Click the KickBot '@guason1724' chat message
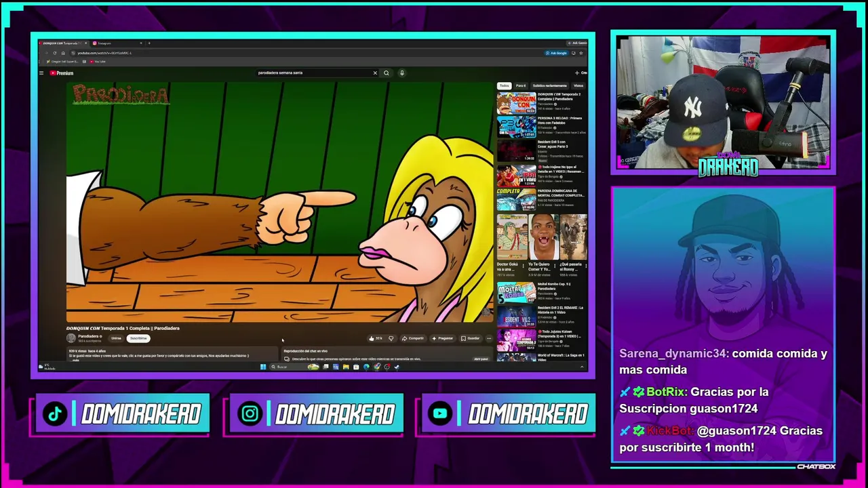The width and height of the screenshot is (868, 488). 722,439
